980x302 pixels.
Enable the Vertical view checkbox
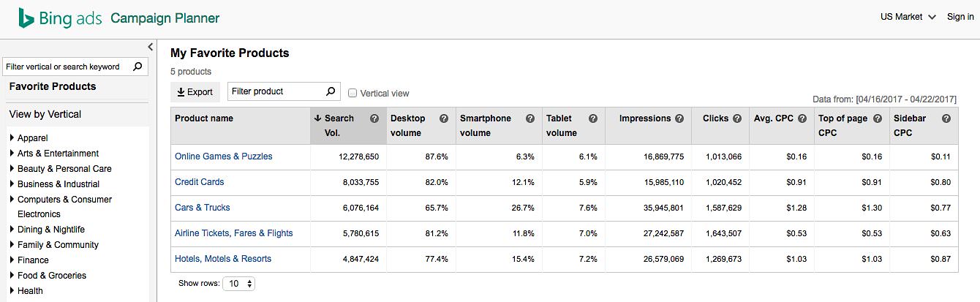(x=353, y=93)
